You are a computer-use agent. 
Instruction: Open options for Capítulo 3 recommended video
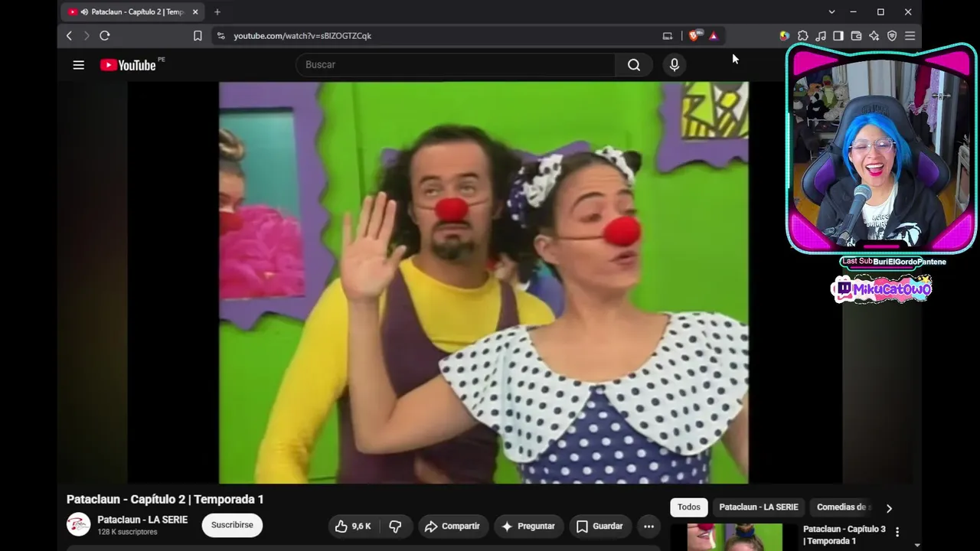pyautogui.click(x=897, y=532)
